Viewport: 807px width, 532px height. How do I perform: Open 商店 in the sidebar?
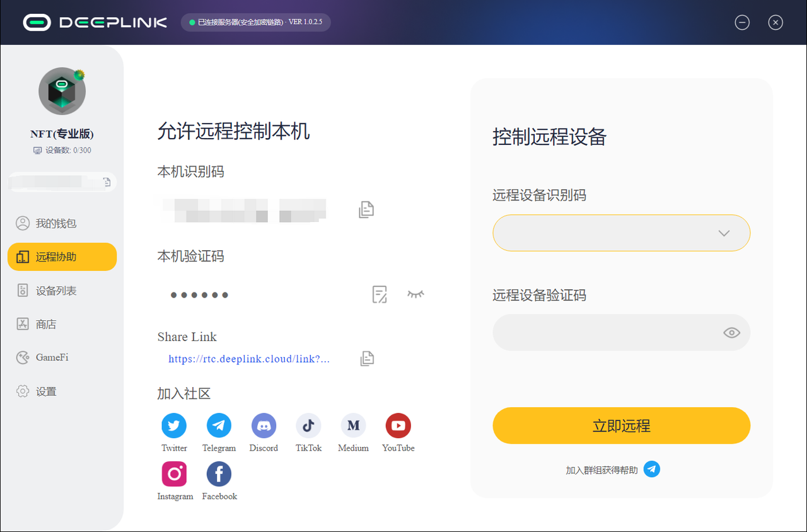tap(62, 324)
